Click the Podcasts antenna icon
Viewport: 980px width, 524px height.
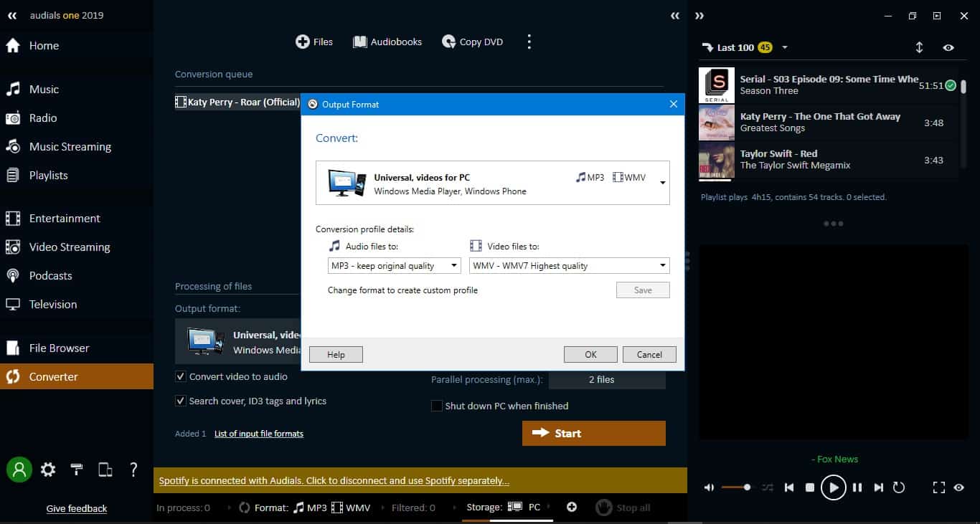pos(13,276)
